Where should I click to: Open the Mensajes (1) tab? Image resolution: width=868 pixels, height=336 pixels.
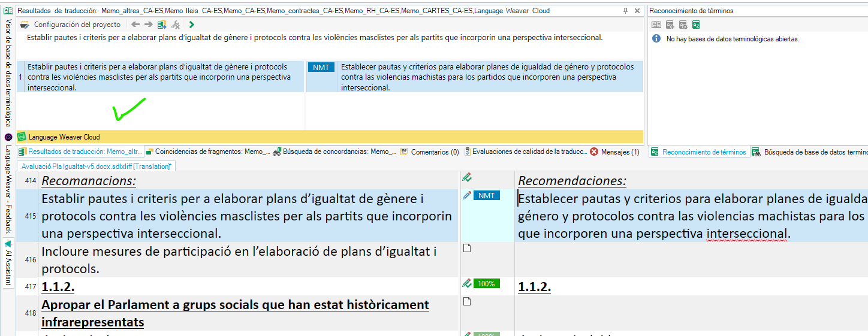pyautogui.click(x=616, y=152)
